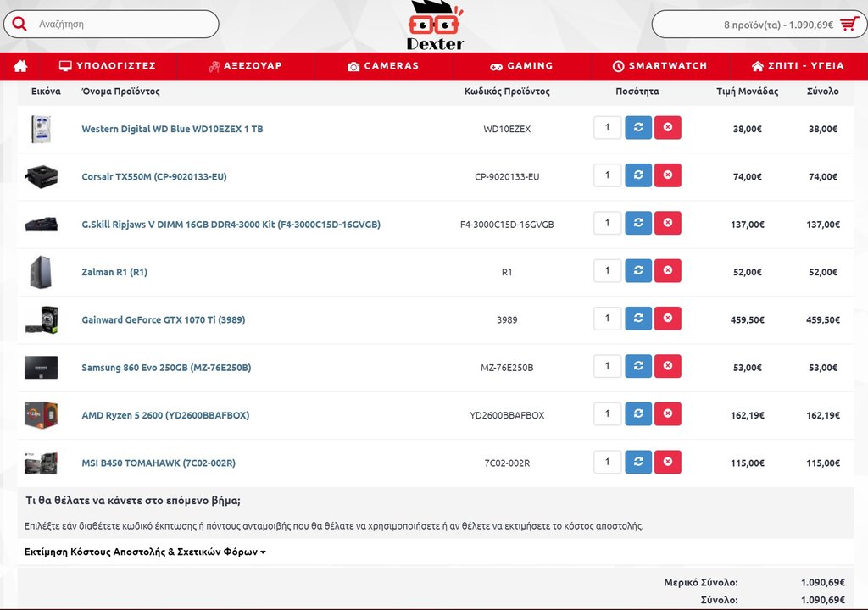Update quantity for Corsair TX550M
The width and height of the screenshot is (868, 610).
pyautogui.click(x=638, y=175)
